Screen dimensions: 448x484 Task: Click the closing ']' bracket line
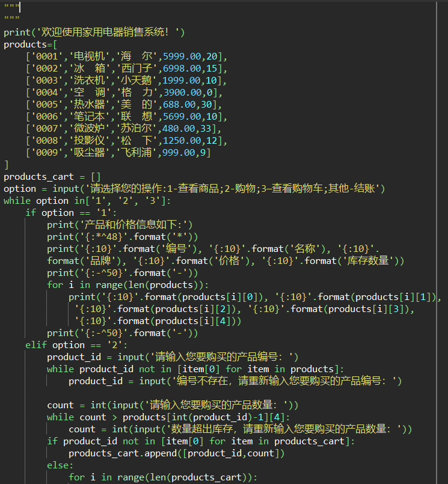7,165
